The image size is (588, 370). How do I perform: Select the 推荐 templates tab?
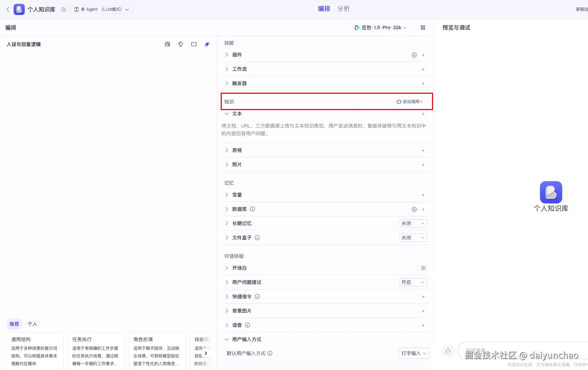pos(14,324)
